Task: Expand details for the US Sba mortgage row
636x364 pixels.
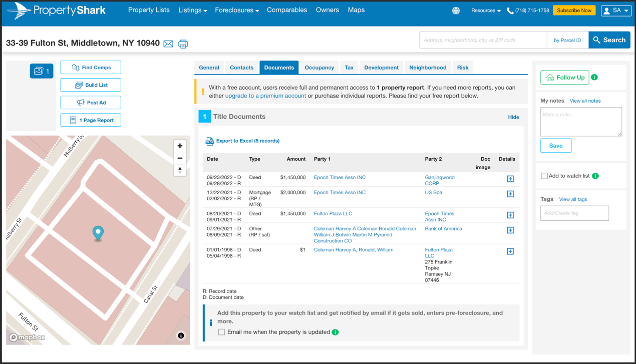Action: point(510,194)
